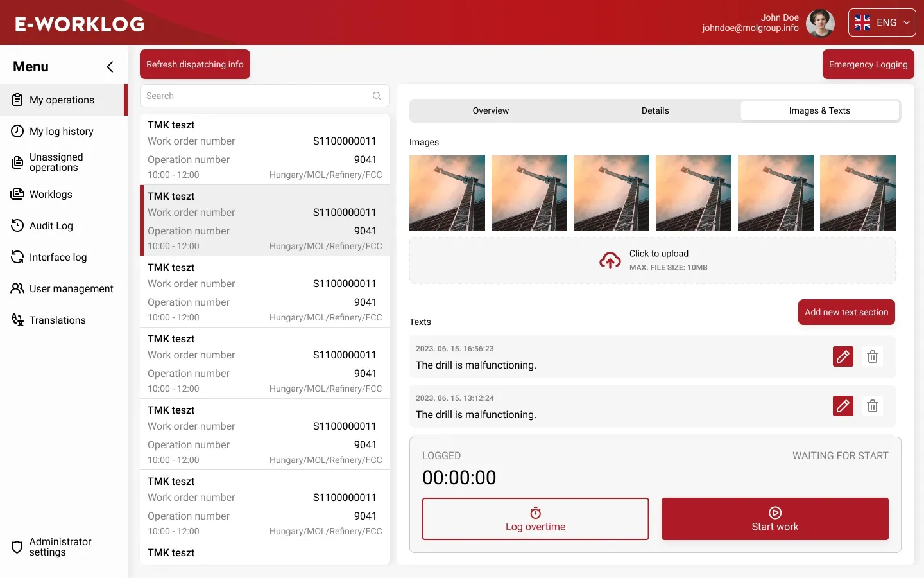Viewport: 924px width, 578px height.
Task: Open the last image thumbnail in the row
Action: (x=858, y=193)
